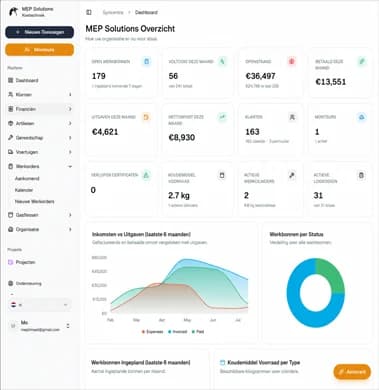This screenshot has width=379, height=390.
Task: Click the green icon on the 56 card
Action: tap(222, 61)
